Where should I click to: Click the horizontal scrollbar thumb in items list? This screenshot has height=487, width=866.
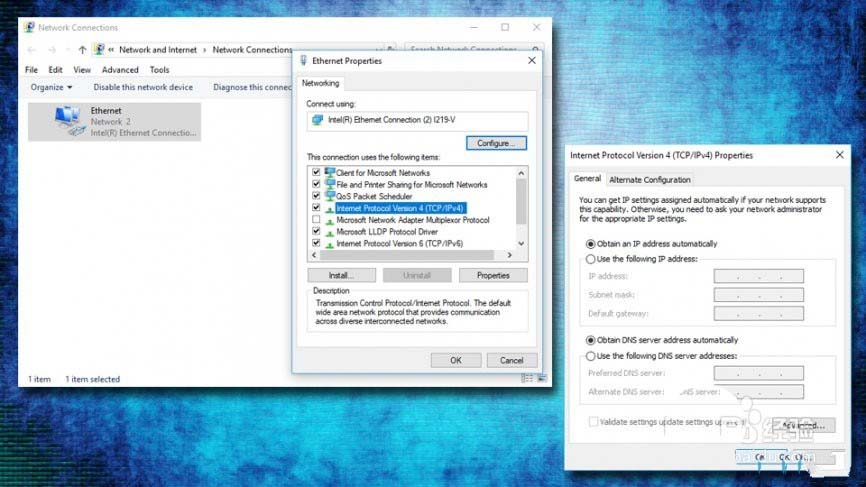(x=406, y=255)
